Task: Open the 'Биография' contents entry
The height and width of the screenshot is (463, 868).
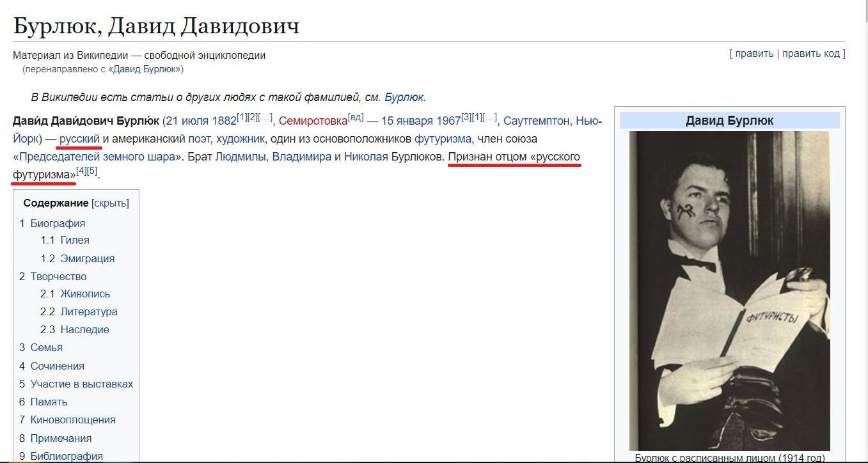Action: point(58,223)
